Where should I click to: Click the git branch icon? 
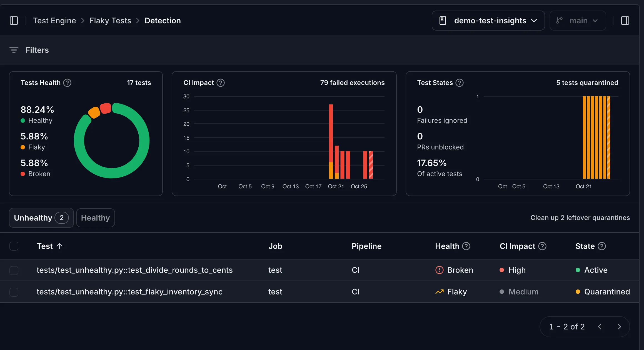559,21
